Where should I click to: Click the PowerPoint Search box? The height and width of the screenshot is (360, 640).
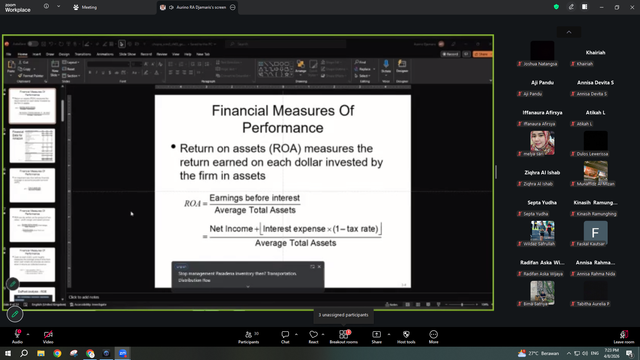click(287, 44)
